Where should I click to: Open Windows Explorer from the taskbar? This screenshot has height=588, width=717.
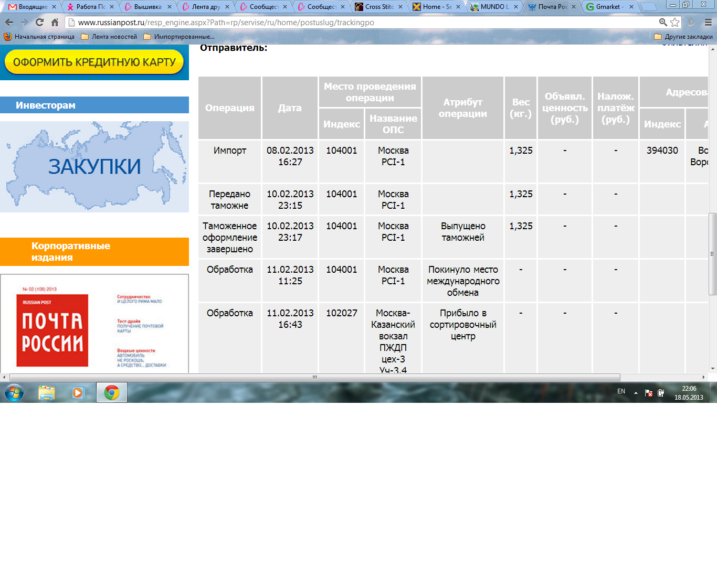(47, 392)
